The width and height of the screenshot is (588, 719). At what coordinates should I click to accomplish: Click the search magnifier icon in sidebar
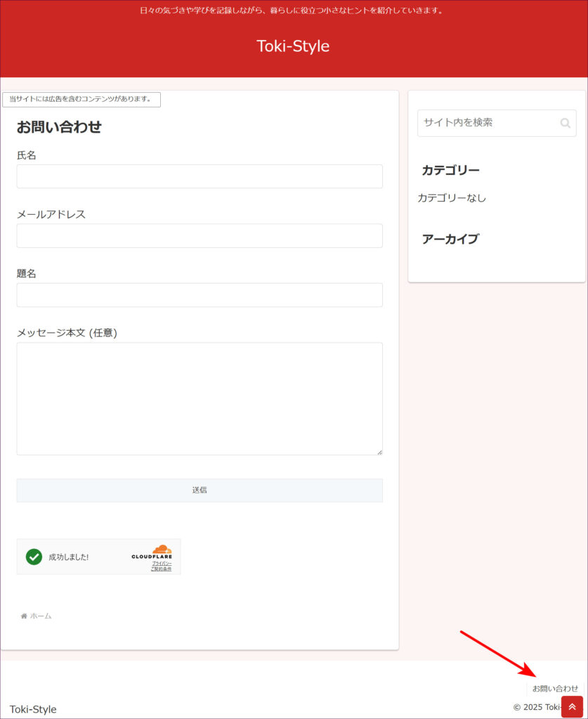pyautogui.click(x=565, y=123)
